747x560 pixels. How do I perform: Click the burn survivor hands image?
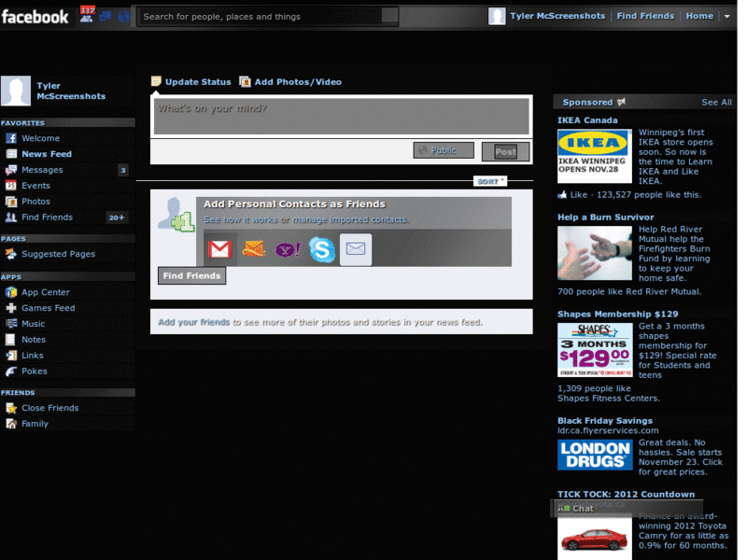(x=595, y=253)
